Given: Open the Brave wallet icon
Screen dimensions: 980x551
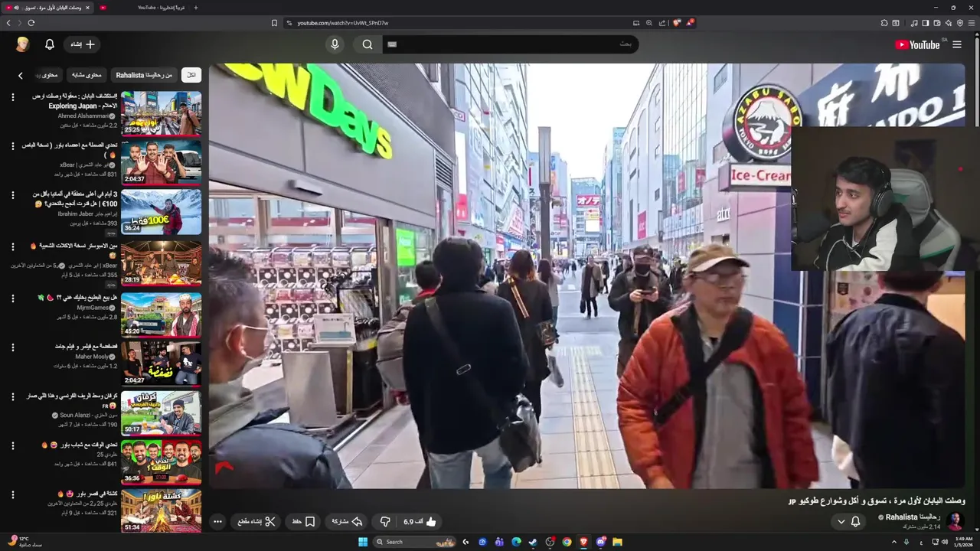Looking at the screenshot, I should 936,23.
